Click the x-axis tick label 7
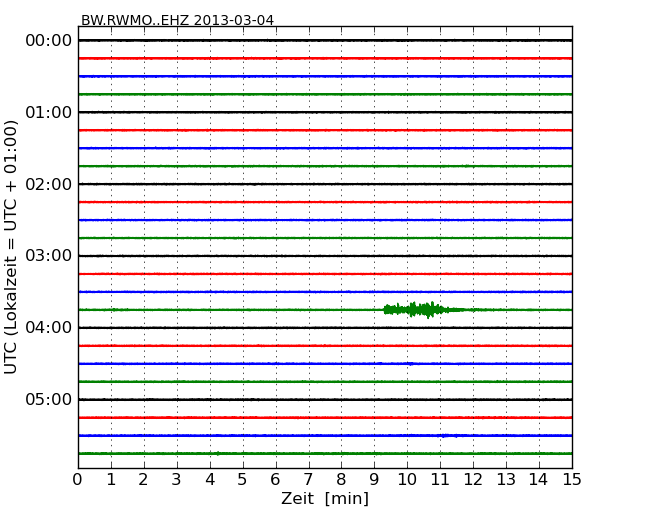650x520 pixels. pos(308,480)
